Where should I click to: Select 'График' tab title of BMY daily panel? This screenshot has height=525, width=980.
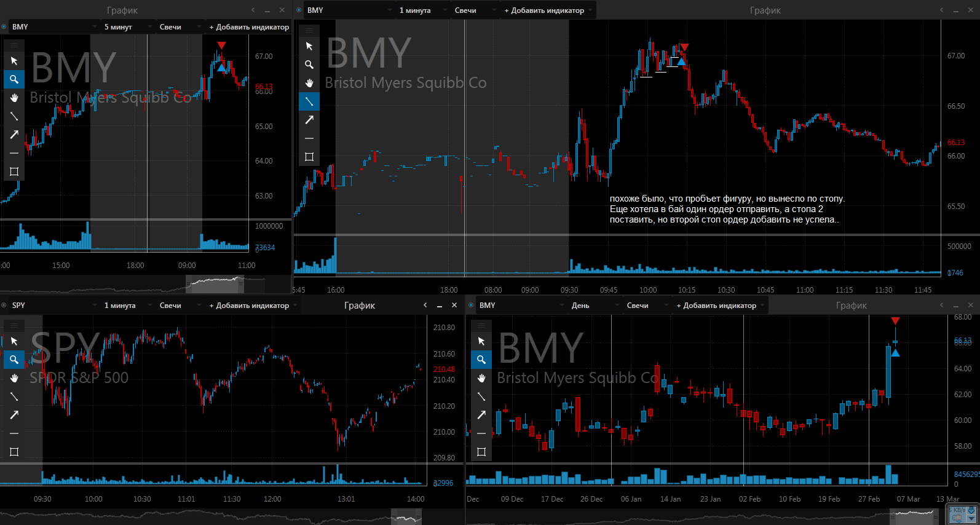coord(852,306)
